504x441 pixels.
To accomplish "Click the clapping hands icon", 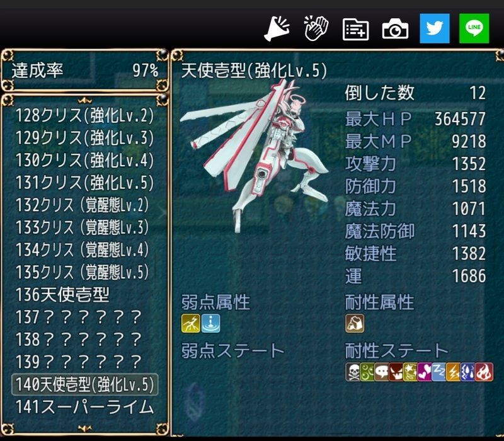I will coord(316,28).
